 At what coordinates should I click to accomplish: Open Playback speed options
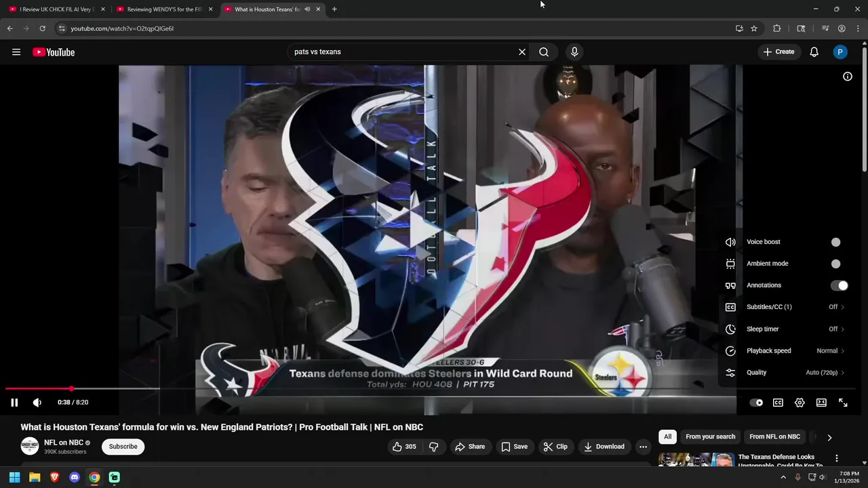[x=785, y=350]
